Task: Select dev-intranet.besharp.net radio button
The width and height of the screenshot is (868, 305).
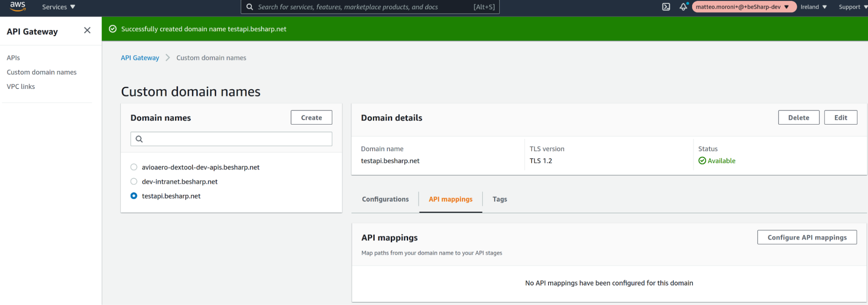Action: click(134, 181)
